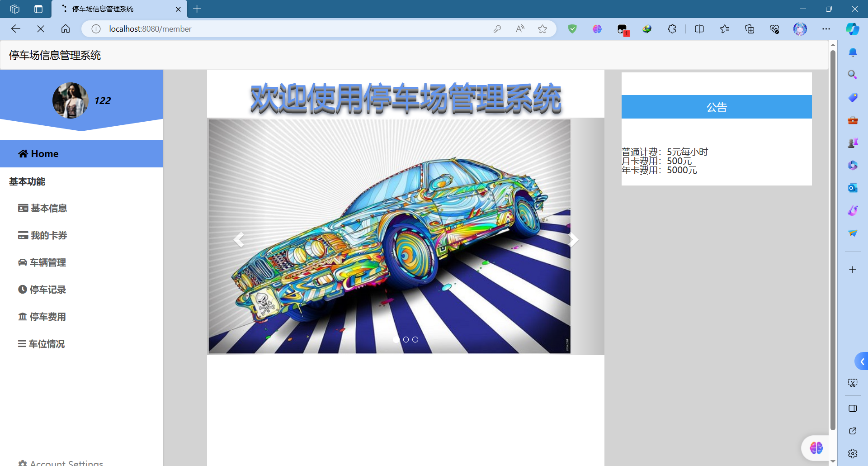Click the 月卡费用: 500元 text

[657, 161]
